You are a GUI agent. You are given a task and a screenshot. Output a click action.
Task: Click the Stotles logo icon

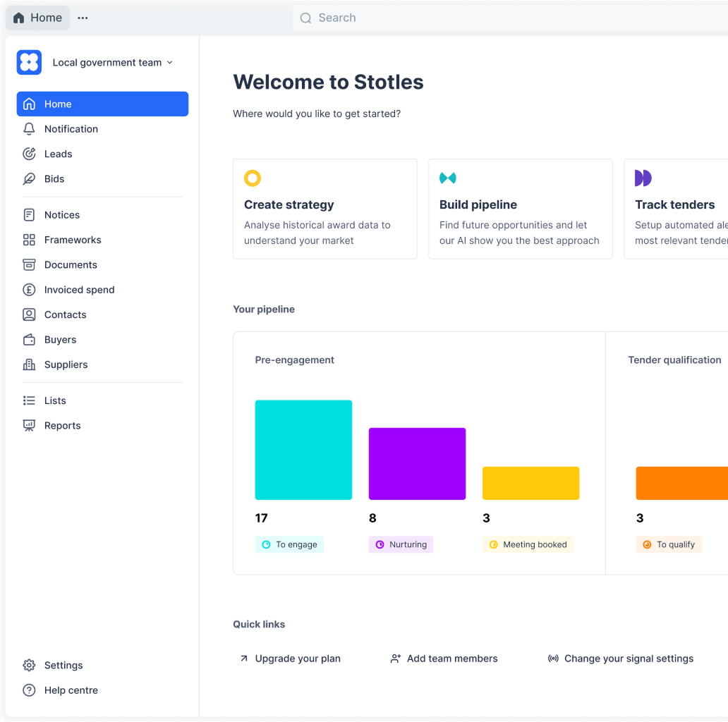[x=29, y=62]
